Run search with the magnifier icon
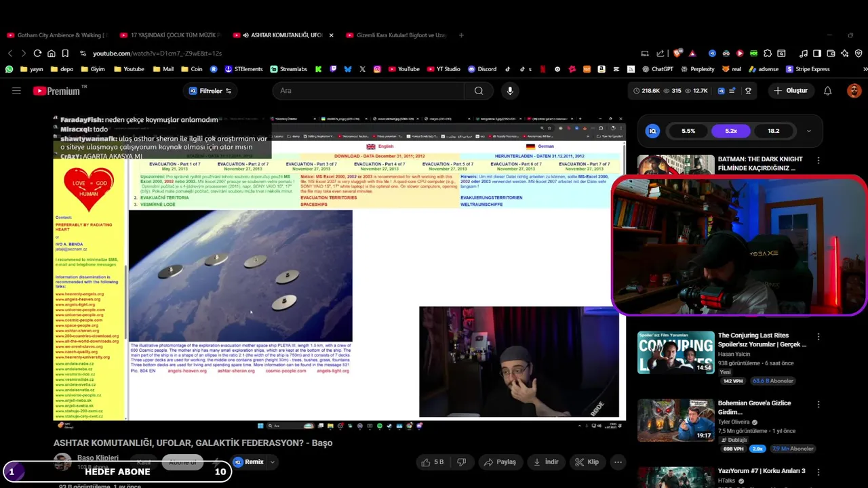 pyautogui.click(x=479, y=91)
